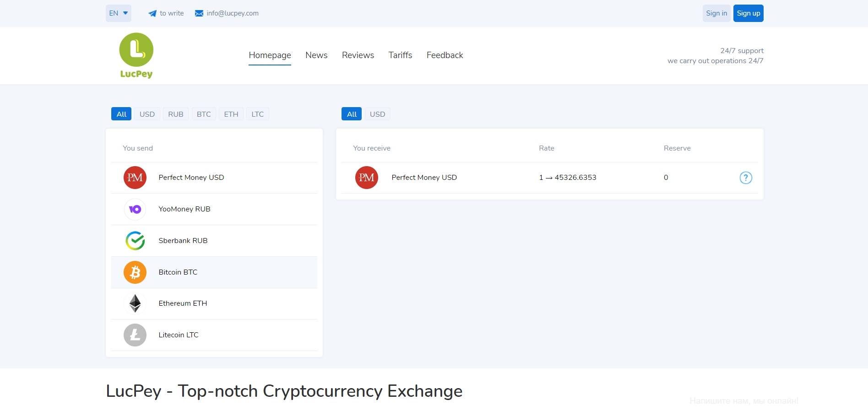Click the Litecoin logo icon
The width and height of the screenshot is (868, 411).
point(135,335)
